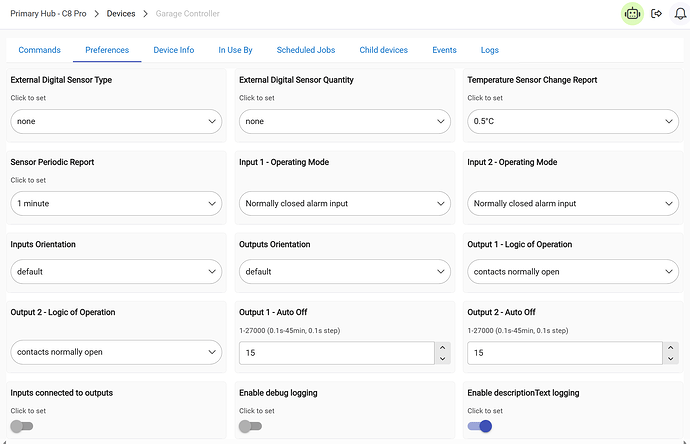Open the notifications bell icon
Image resolution: width=690 pixels, height=444 pixels.
(x=681, y=14)
